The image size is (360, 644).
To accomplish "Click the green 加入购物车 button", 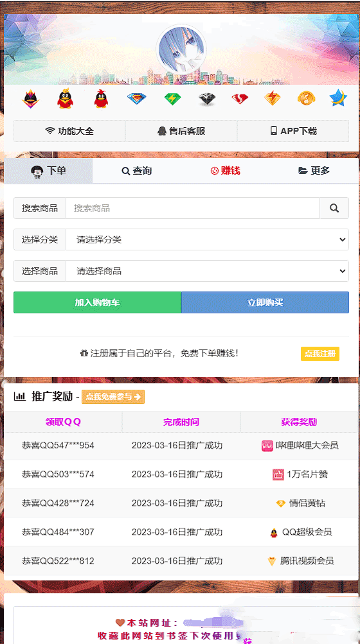I will [x=98, y=302].
